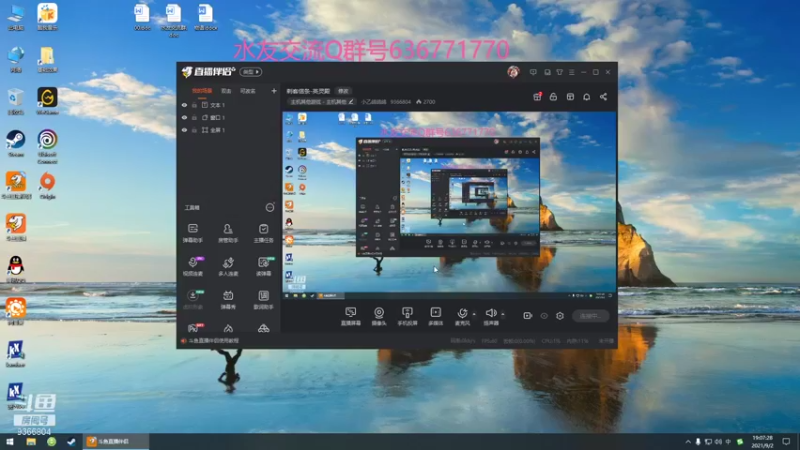Click 修改 button beside room title
The width and height of the screenshot is (800, 450).
coord(343,91)
